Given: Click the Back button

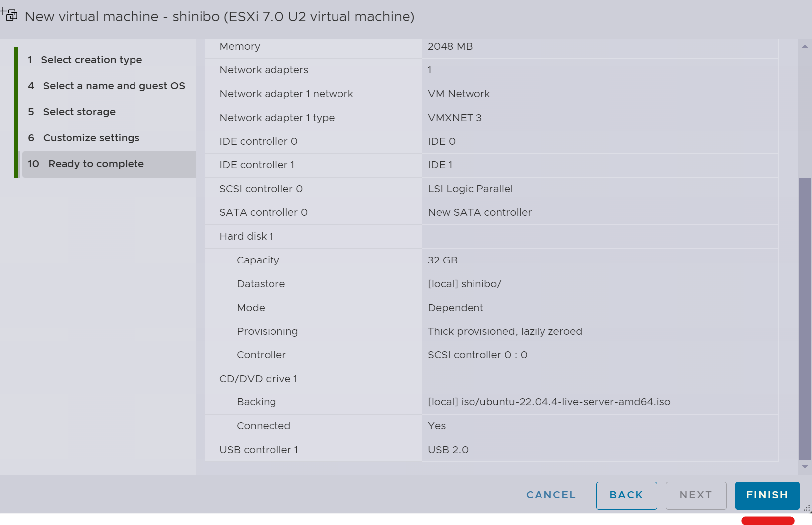Looking at the screenshot, I should coord(626,495).
